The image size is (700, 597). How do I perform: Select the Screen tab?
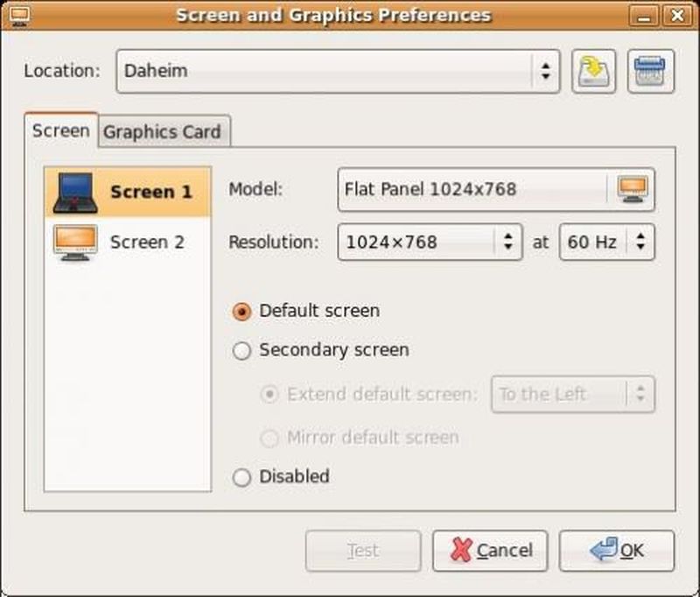point(60,131)
